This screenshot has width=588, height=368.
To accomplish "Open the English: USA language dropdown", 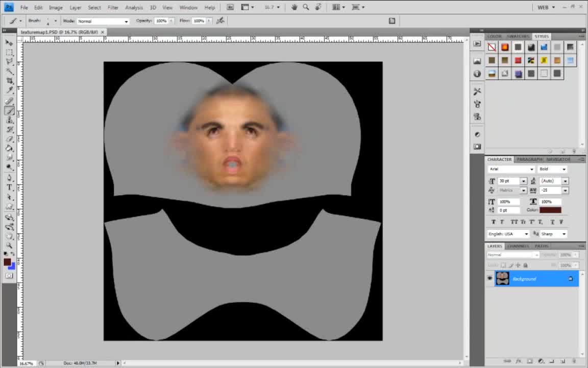I will pos(508,234).
